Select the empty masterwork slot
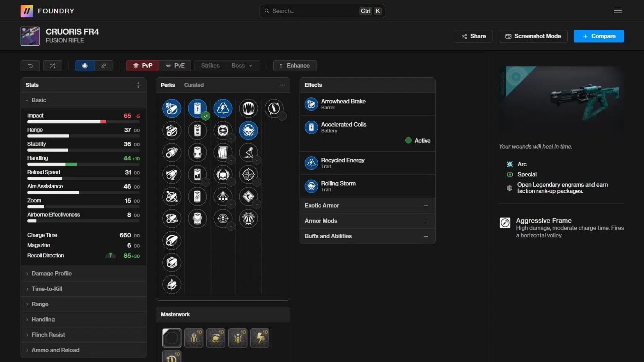This screenshot has height=362, width=644. pyautogui.click(x=172, y=338)
